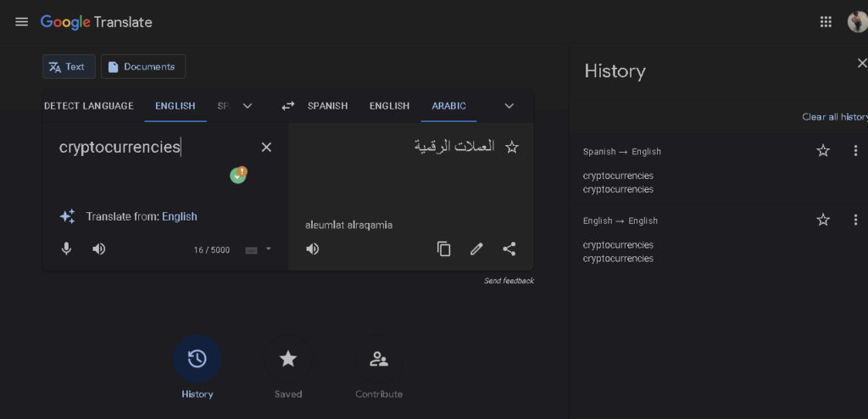Select English as target language
The width and height of the screenshot is (868, 419).
[390, 106]
